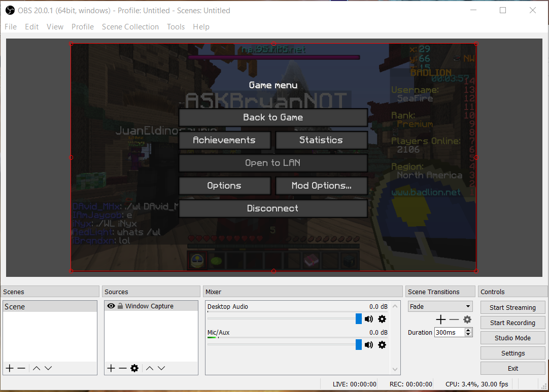Click the Statistics button in preview

tap(321, 140)
